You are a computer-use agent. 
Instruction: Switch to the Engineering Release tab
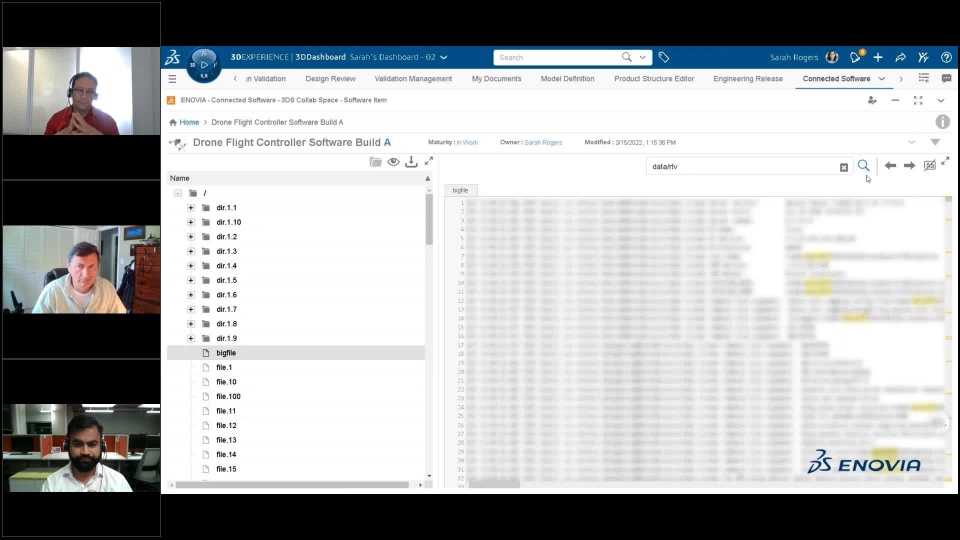tap(748, 79)
